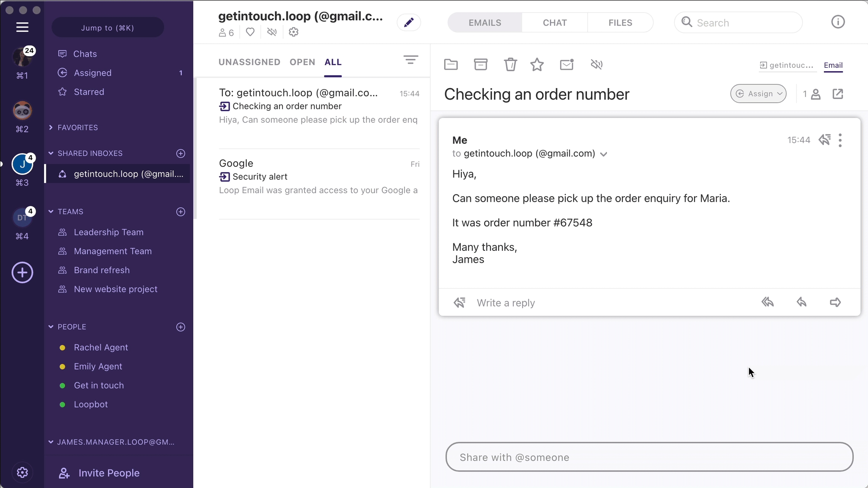868x488 pixels.
Task: Click the heart favorite icon in header
Action: (250, 32)
